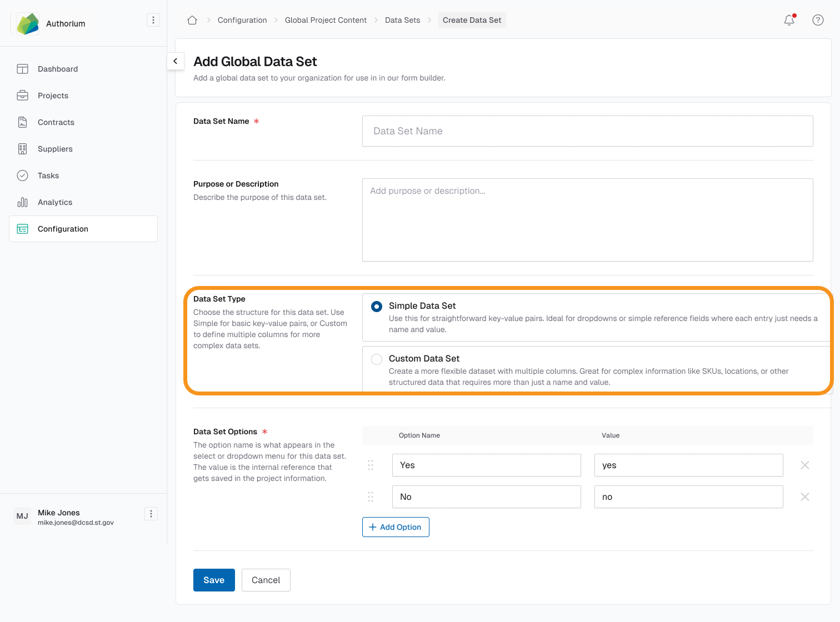This screenshot has height=622, width=840.
Task: Click the home breadcrumb icon
Action: tap(192, 19)
